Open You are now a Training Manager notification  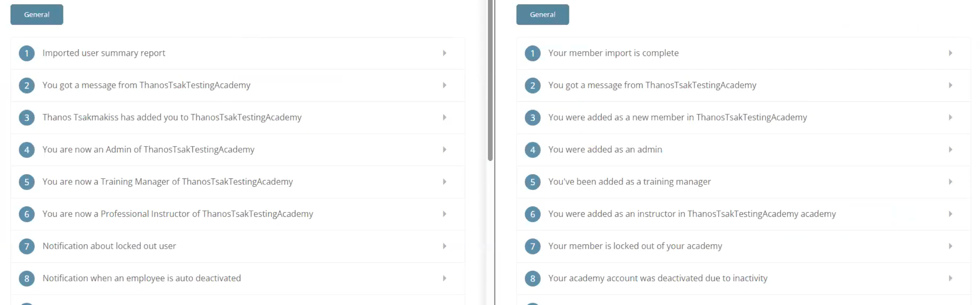coord(168,182)
